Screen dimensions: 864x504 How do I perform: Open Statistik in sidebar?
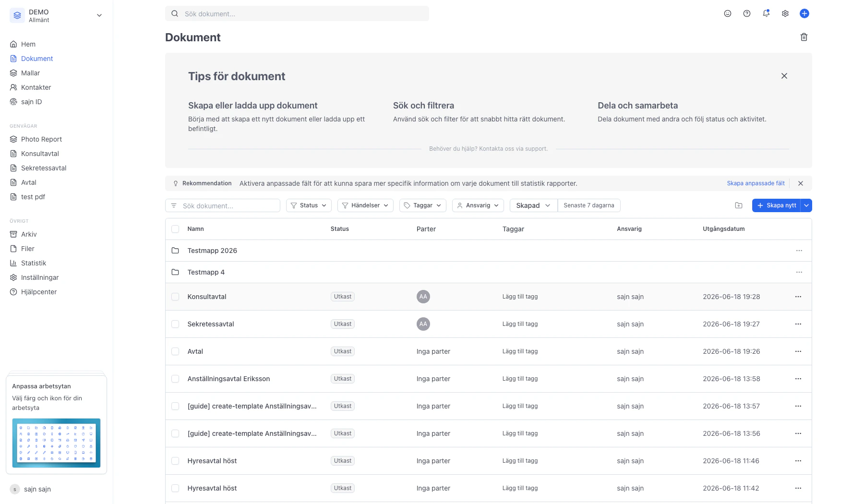point(34,263)
